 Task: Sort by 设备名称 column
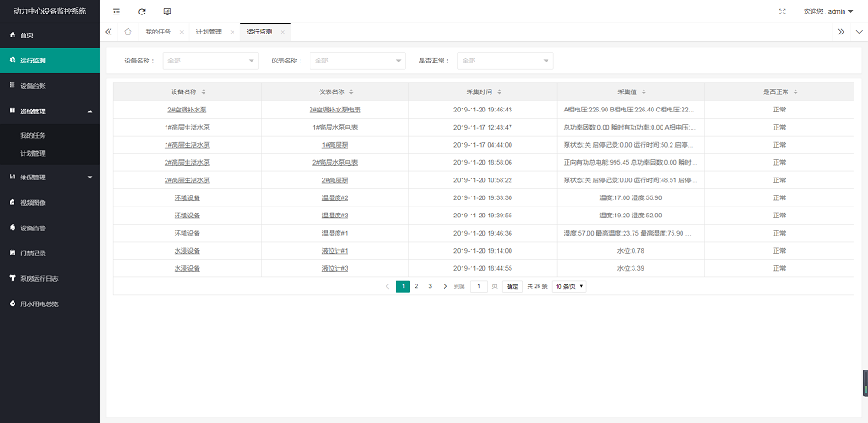tap(204, 92)
